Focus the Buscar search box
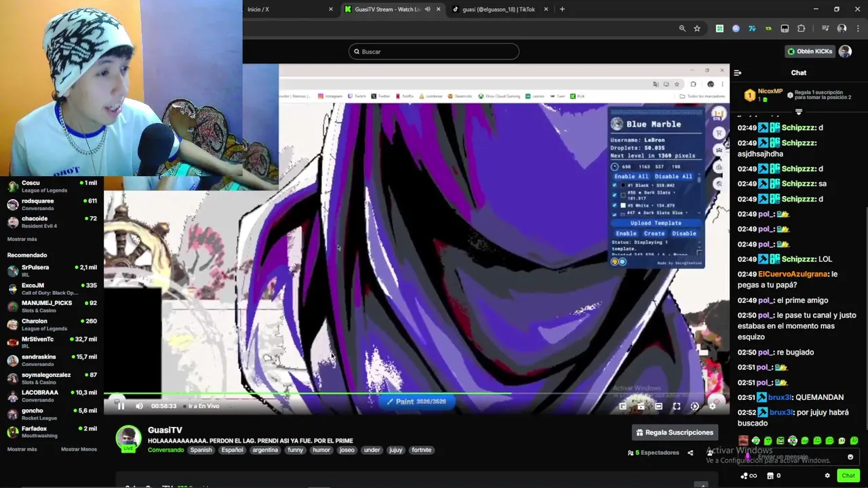 [434, 52]
